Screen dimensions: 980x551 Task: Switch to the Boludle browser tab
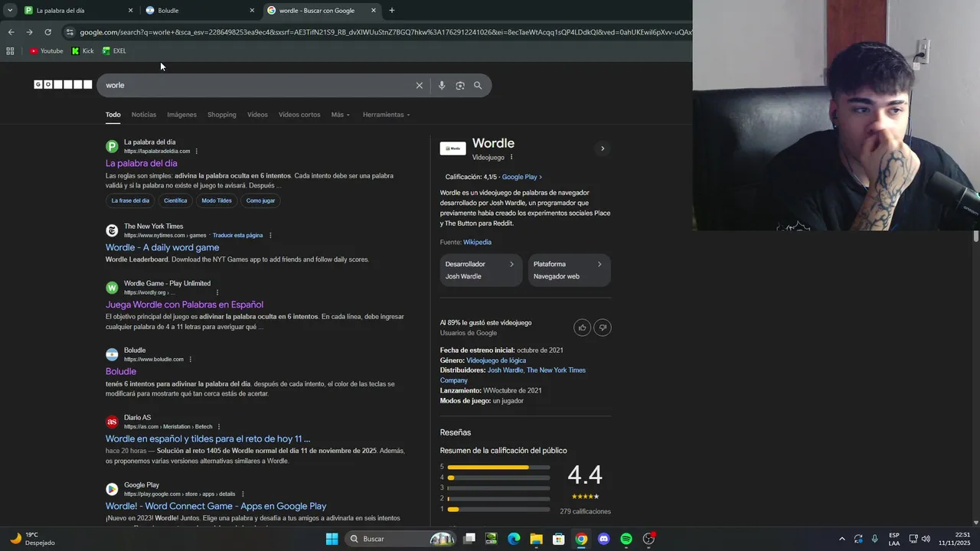point(199,11)
